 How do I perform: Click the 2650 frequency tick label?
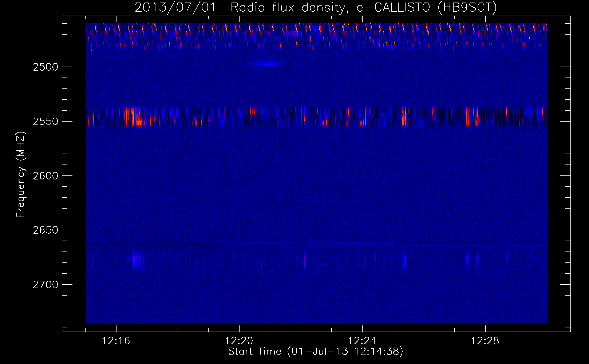46,230
